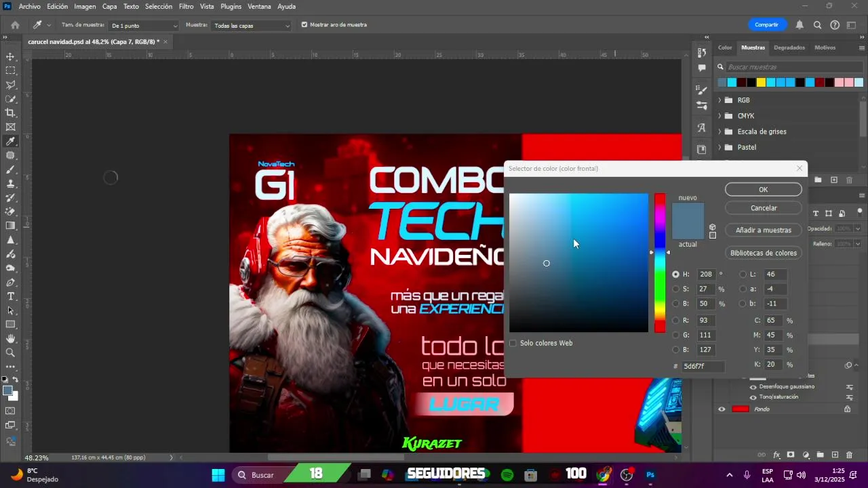The width and height of the screenshot is (868, 488).
Task: Delete layer with Layers panel trash icon
Action: tap(850, 455)
